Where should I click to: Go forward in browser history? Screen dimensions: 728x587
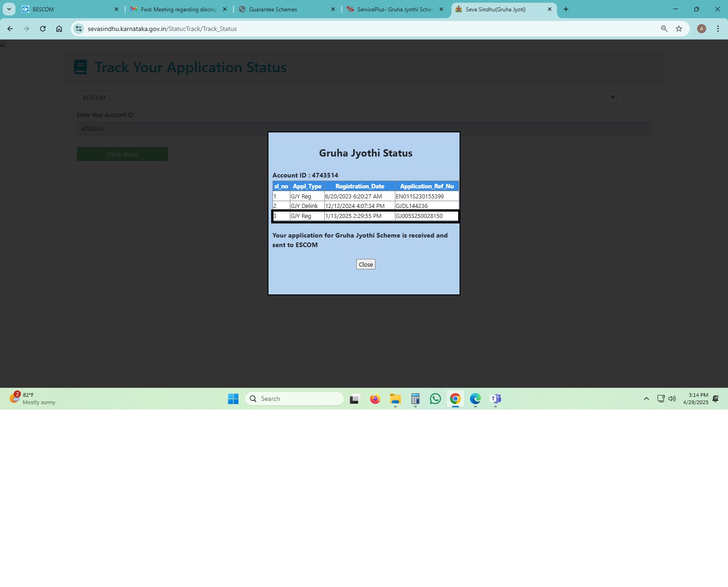pos(26,29)
